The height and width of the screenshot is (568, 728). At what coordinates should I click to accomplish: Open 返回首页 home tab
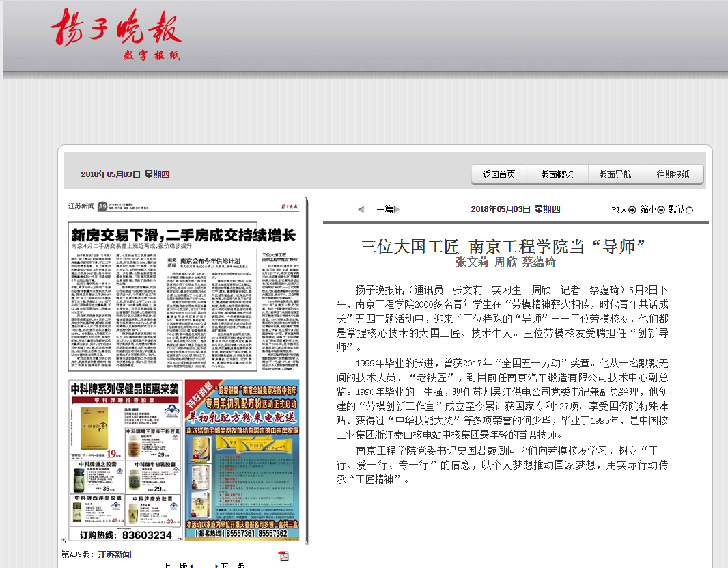499,174
